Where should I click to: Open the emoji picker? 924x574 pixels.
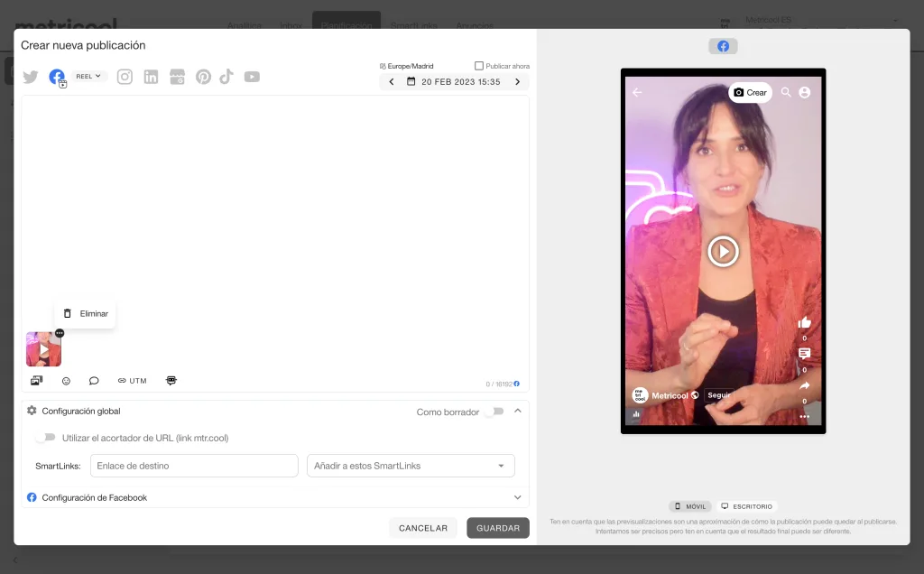[66, 381]
